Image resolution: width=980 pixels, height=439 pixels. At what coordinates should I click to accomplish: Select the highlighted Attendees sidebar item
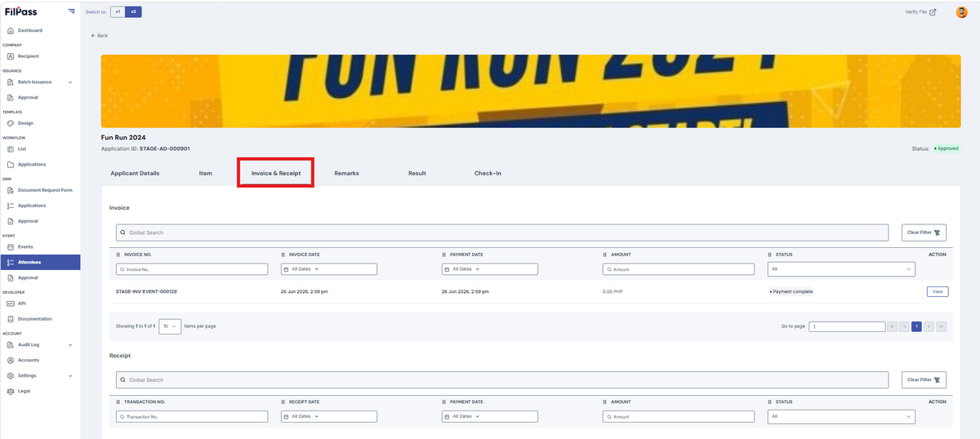[x=40, y=262]
